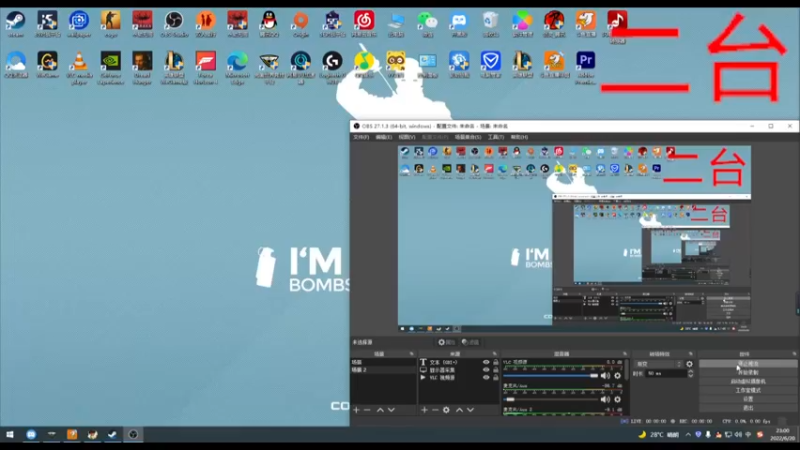The height and width of the screenshot is (450, 800).
Task: Open the 工具(T) menu
Action: [496, 137]
